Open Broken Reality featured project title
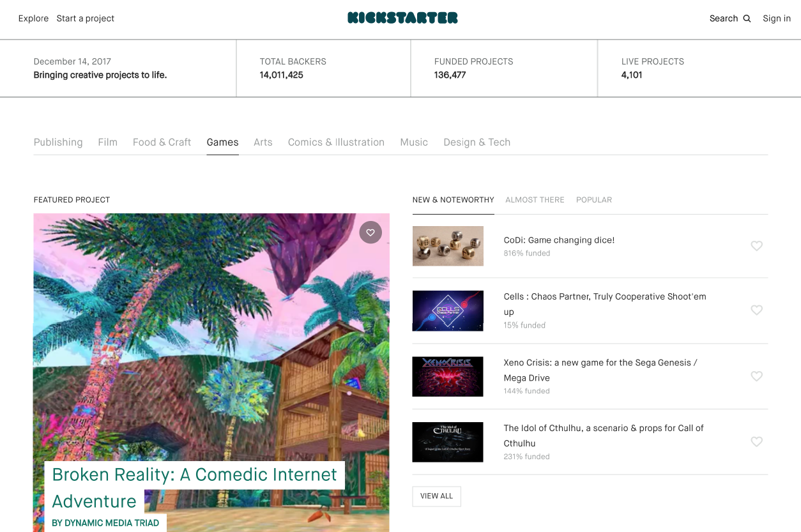 pyautogui.click(x=194, y=488)
